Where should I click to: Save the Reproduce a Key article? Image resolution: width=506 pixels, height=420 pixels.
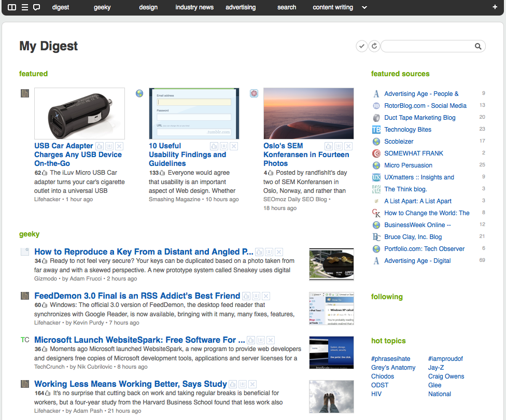[x=269, y=252]
